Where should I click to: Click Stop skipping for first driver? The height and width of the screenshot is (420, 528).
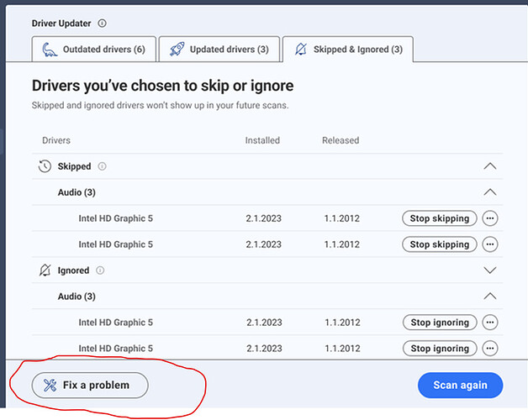click(x=440, y=218)
